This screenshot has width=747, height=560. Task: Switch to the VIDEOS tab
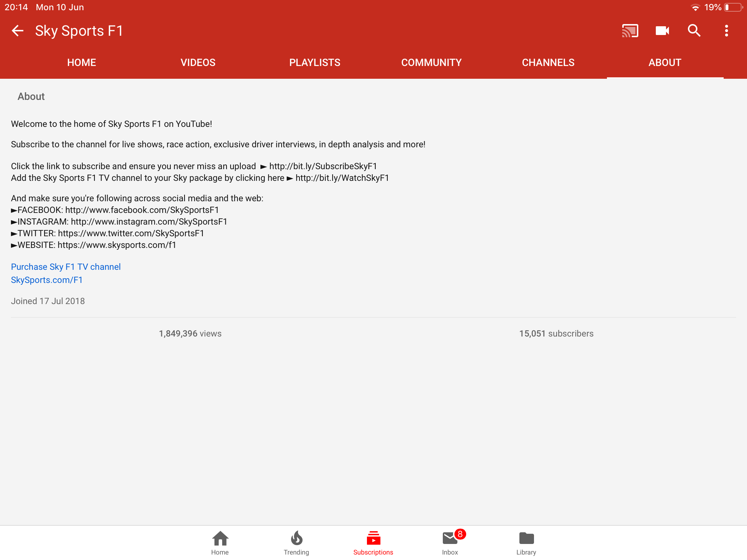click(x=198, y=63)
